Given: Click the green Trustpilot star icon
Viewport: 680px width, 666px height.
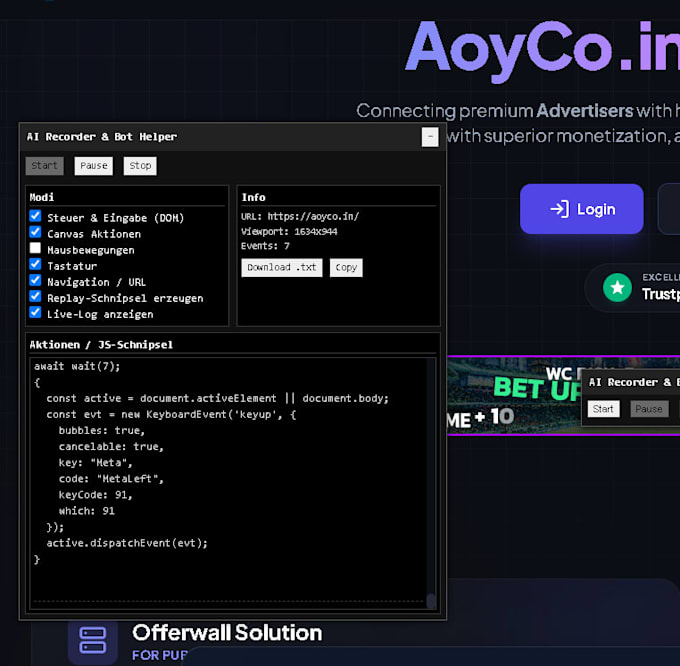Looking at the screenshot, I should coord(617,287).
